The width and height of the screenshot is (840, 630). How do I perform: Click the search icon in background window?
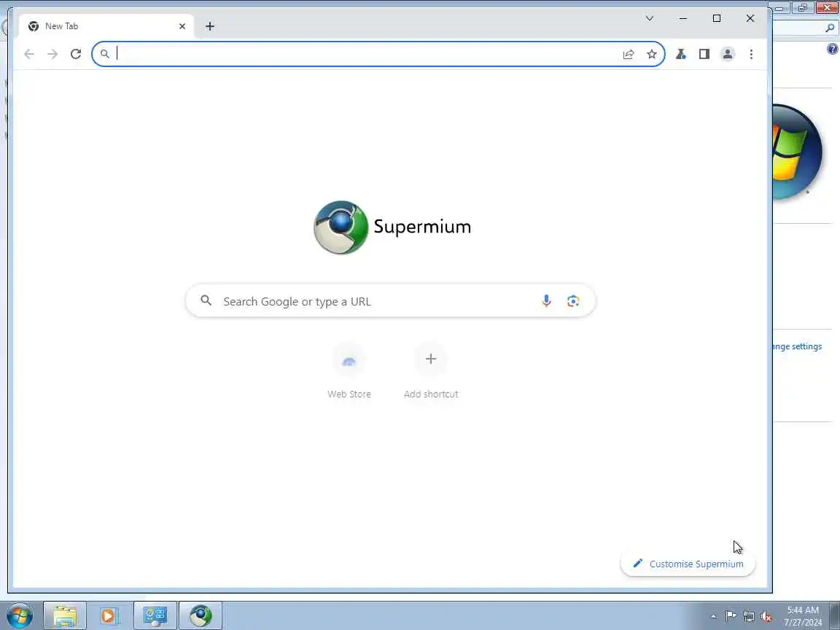[x=830, y=28]
